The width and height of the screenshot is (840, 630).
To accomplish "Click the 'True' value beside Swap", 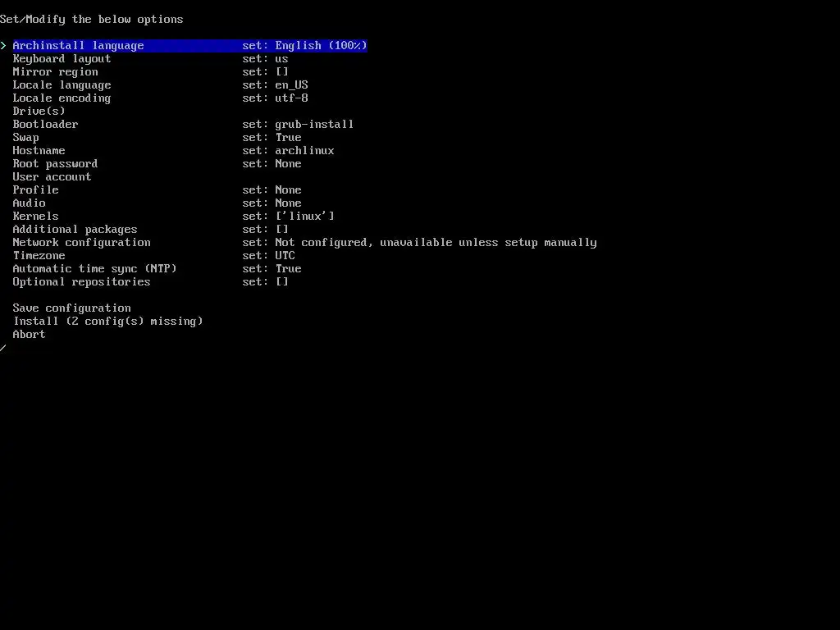I will click(288, 138).
